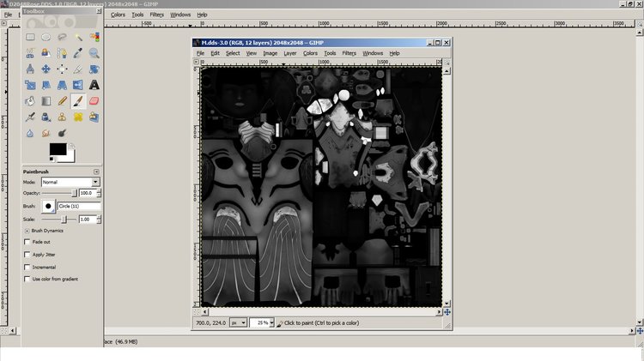Click the Opacity 100.0 value field
The width and height of the screenshot is (644, 361).
tap(87, 193)
